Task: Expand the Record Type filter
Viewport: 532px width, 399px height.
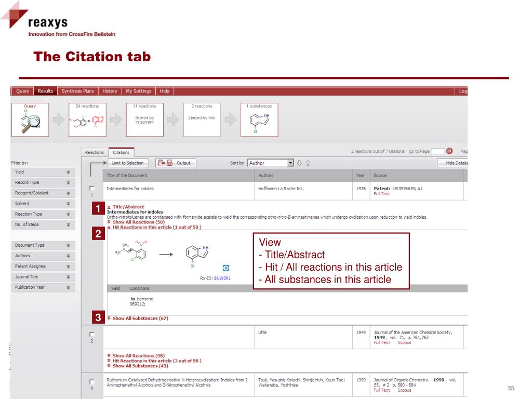Action: coord(43,182)
